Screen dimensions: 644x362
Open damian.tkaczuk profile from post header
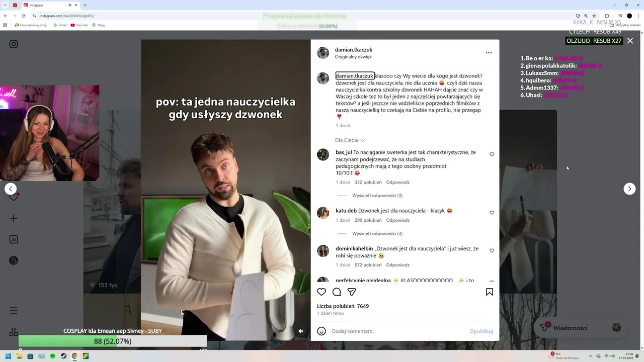pyautogui.click(x=354, y=50)
